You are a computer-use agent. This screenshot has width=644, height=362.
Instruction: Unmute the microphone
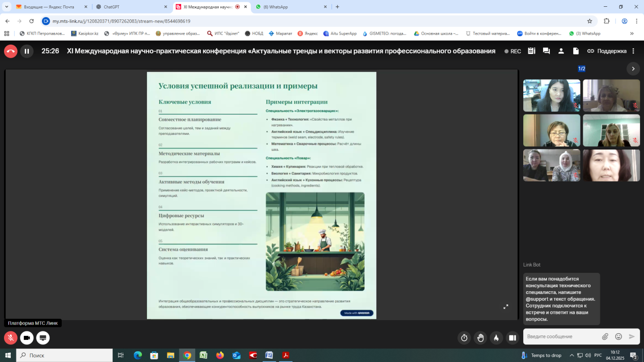pyautogui.click(x=11, y=338)
